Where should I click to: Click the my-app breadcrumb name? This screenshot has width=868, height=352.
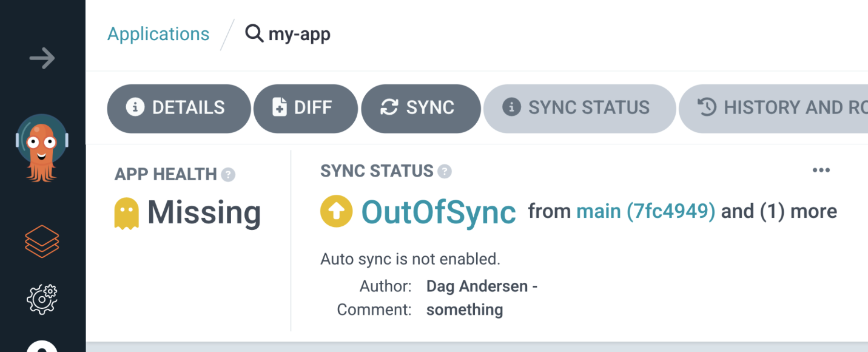300,34
